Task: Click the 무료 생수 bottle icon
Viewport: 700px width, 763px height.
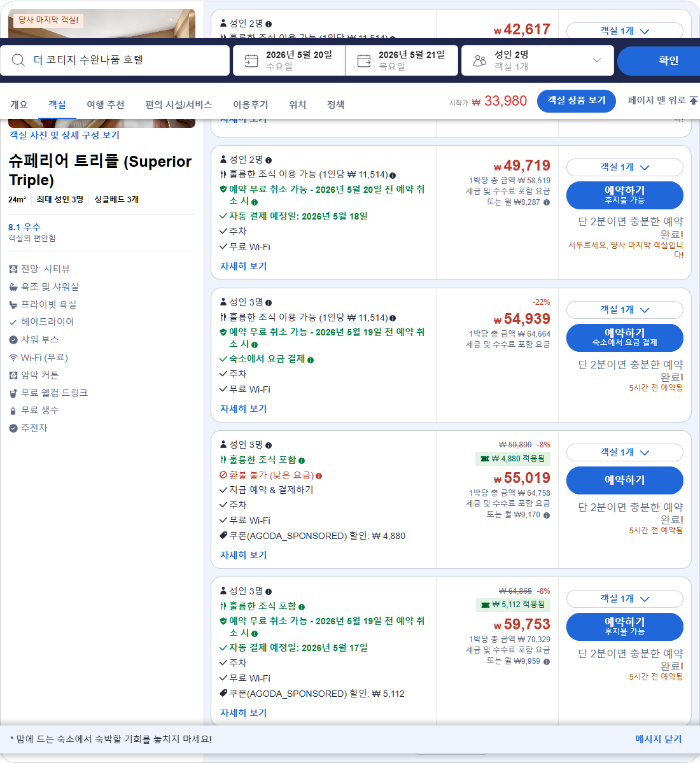Action: tap(13, 410)
